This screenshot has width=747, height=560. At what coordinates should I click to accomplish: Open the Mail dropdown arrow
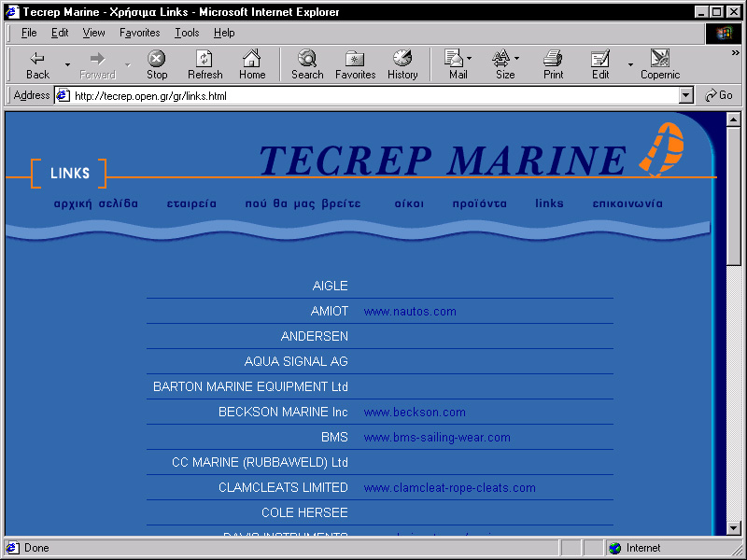pyautogui.click(x=470, y=58)
